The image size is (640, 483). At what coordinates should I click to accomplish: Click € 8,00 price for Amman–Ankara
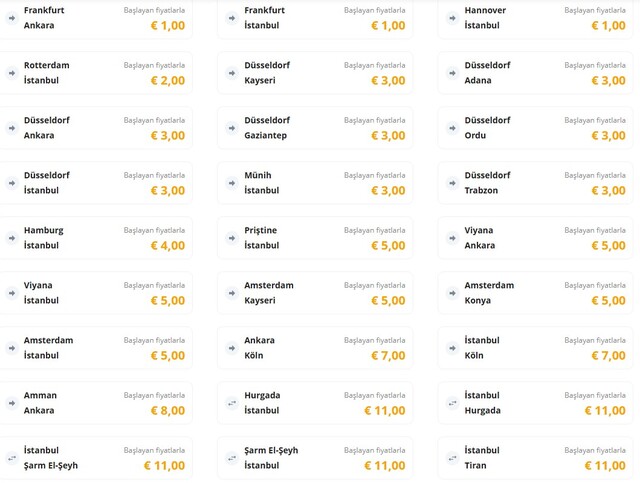click(x=165, y=410)
